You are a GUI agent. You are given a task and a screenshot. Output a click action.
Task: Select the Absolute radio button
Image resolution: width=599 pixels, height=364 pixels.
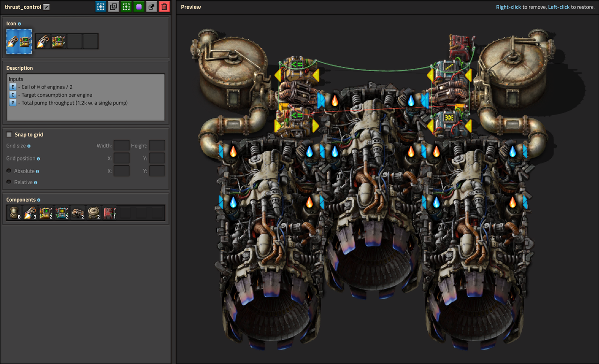point(9,171)
